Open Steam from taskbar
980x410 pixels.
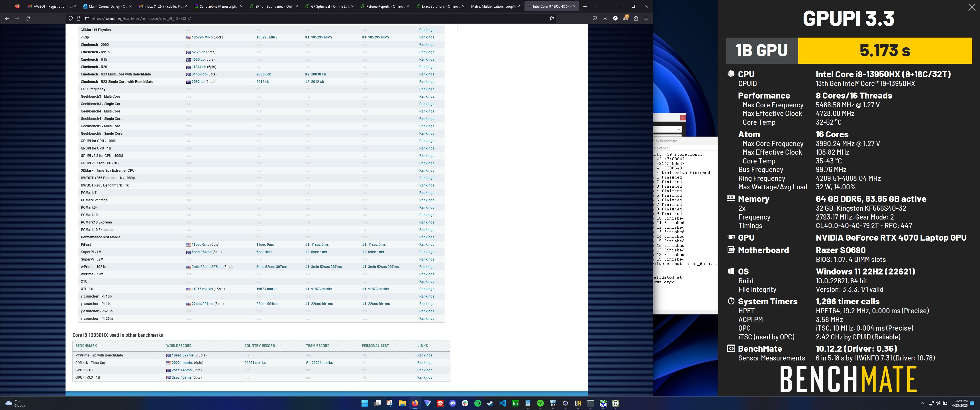click(490, 403)
